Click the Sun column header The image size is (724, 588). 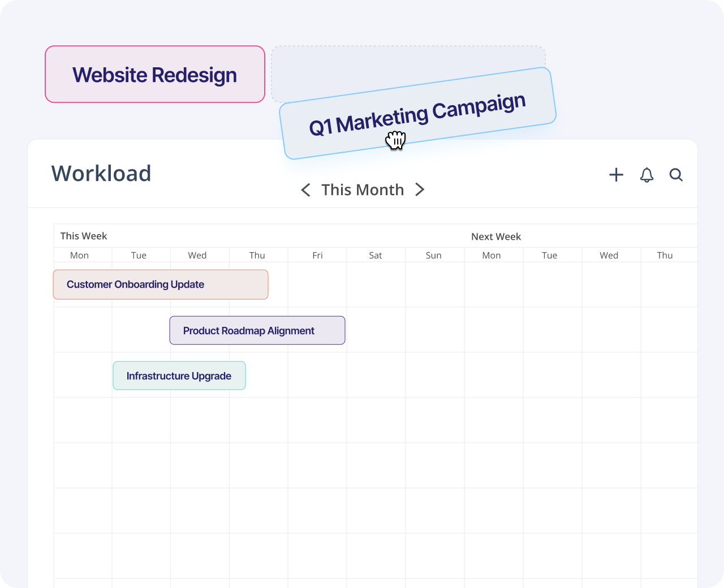click(434, 255)
